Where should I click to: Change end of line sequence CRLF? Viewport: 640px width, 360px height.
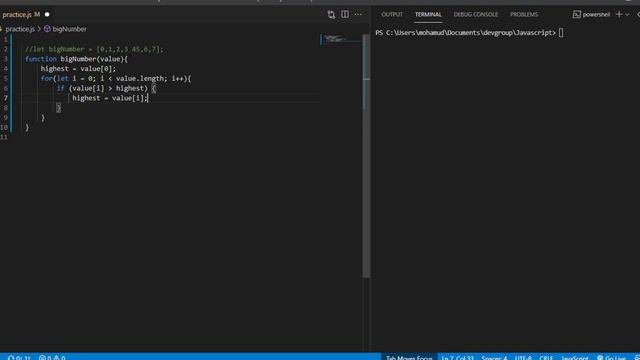546,357
